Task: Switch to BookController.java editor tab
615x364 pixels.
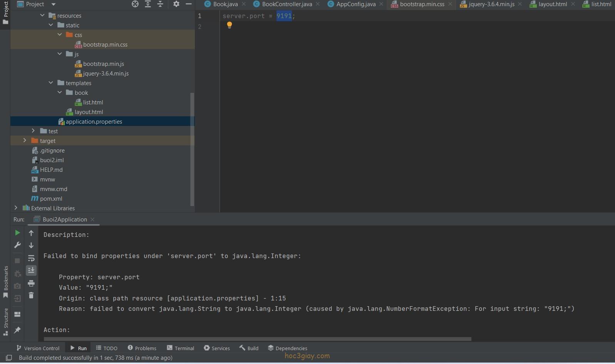Action: [x=287, y=4]
